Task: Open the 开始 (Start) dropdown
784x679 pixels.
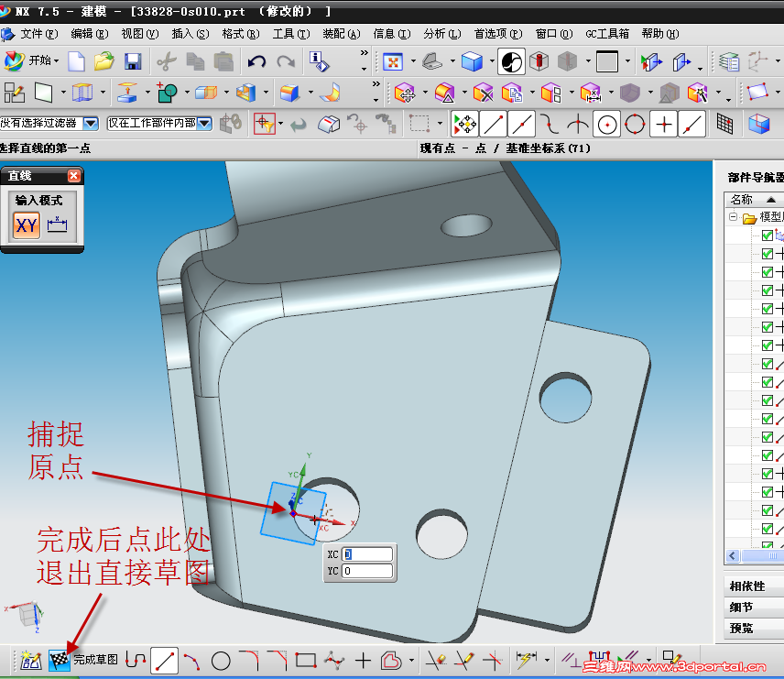Action: (x=31, y=61)
